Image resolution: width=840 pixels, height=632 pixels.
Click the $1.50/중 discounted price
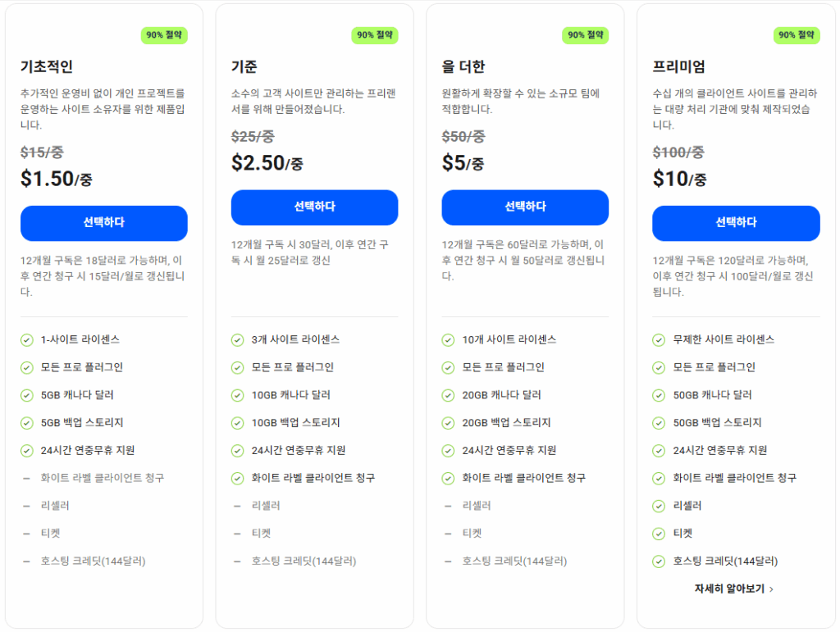pos(57,179)
